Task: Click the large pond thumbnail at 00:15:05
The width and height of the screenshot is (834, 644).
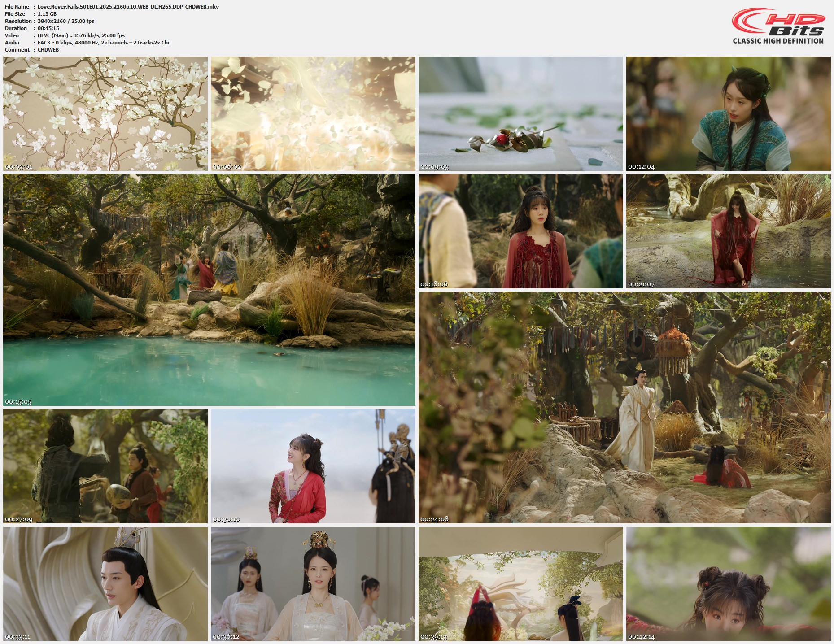Action: click(x=209, y=290)
